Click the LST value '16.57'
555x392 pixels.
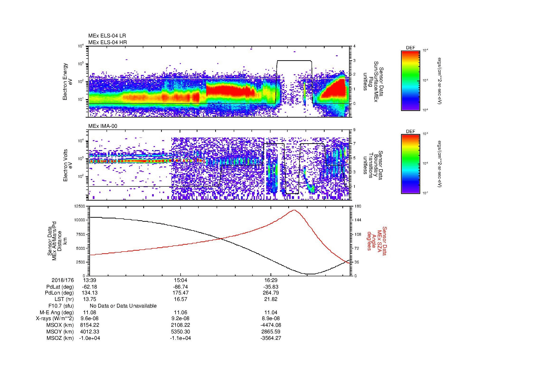coord(180,299)
